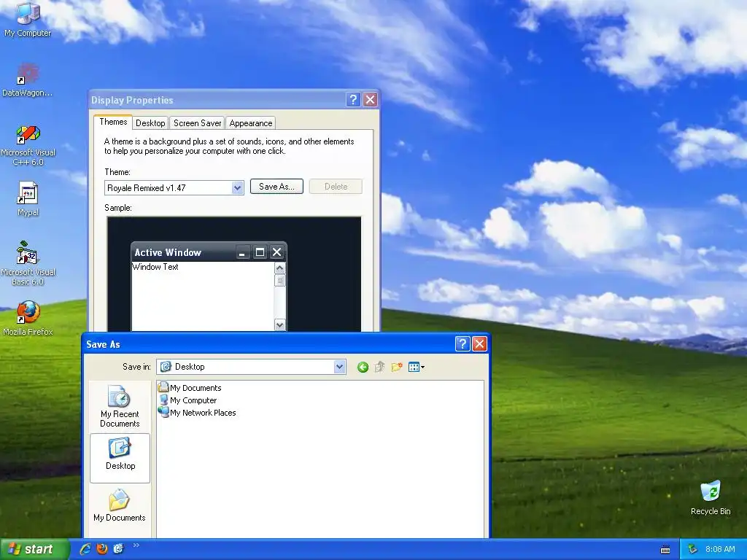Image resolution: width=747 pixels, height=560 pixels.
Task: Click help button in Display Properties title bar
Action: 353,99
